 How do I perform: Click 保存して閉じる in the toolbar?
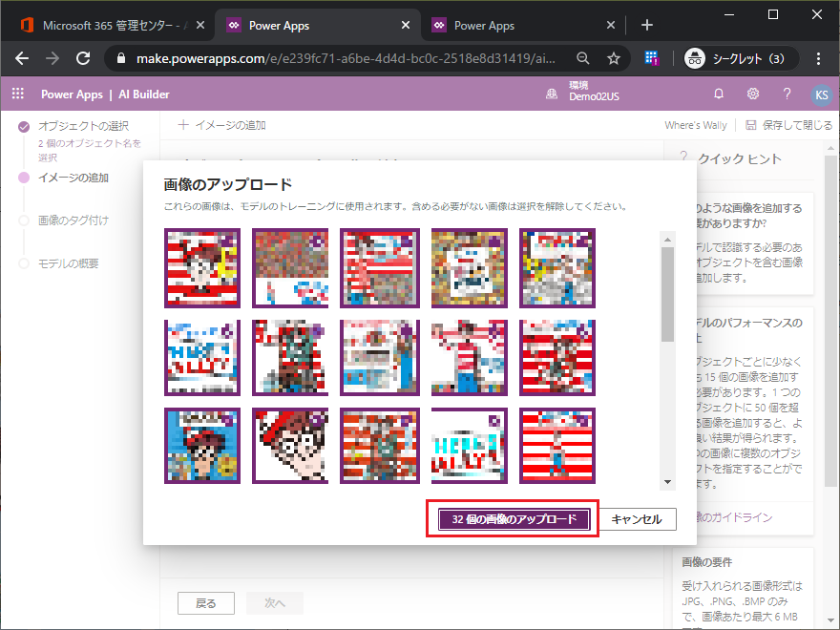coord(797,125)
